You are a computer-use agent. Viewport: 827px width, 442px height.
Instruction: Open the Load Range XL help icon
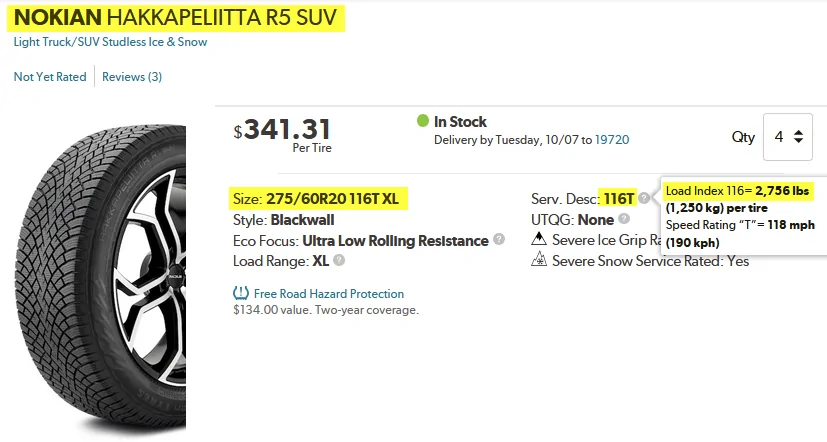click(x=339, y=261)
